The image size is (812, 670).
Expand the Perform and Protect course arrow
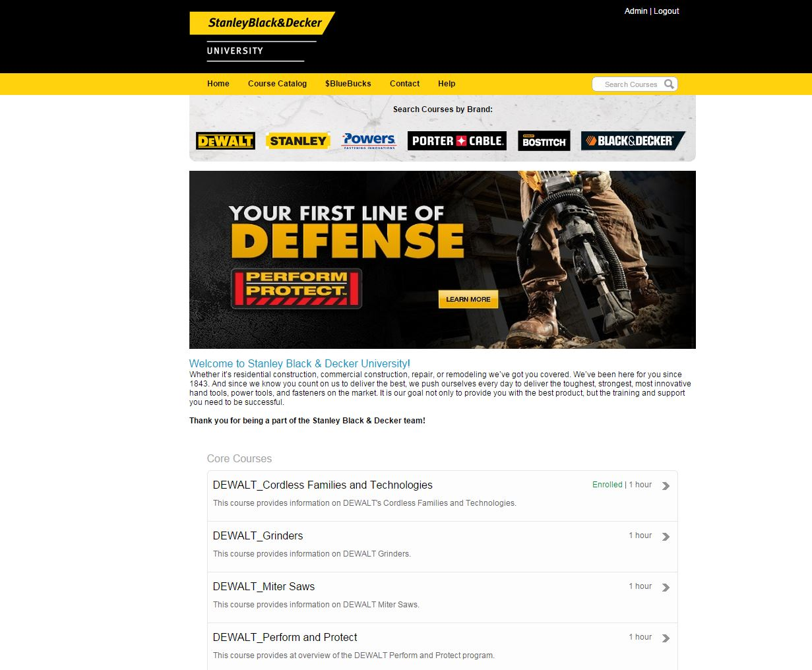point(666,638)
